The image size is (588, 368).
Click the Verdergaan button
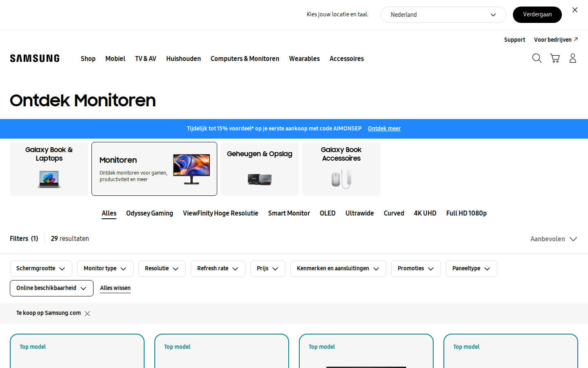point(537,15)
